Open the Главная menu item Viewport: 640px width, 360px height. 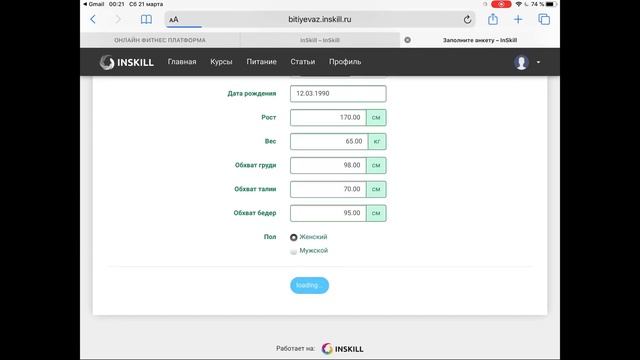point(182,62)
